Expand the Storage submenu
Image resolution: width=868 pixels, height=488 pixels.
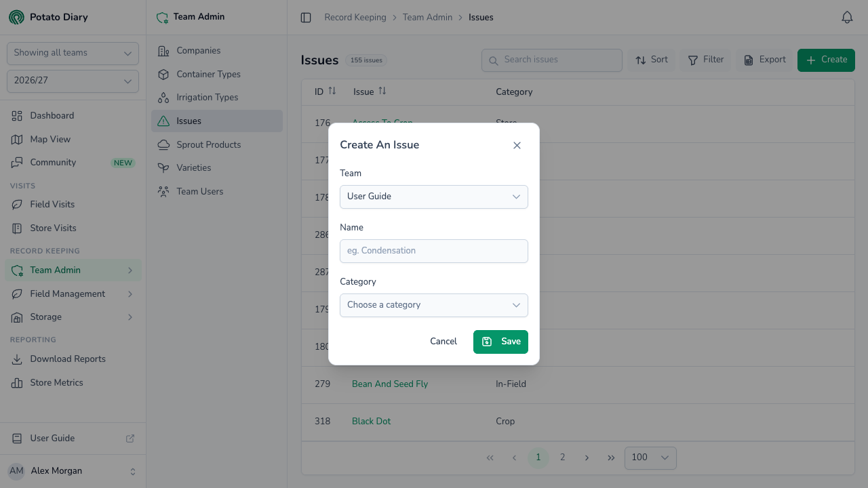pos(73,317)
